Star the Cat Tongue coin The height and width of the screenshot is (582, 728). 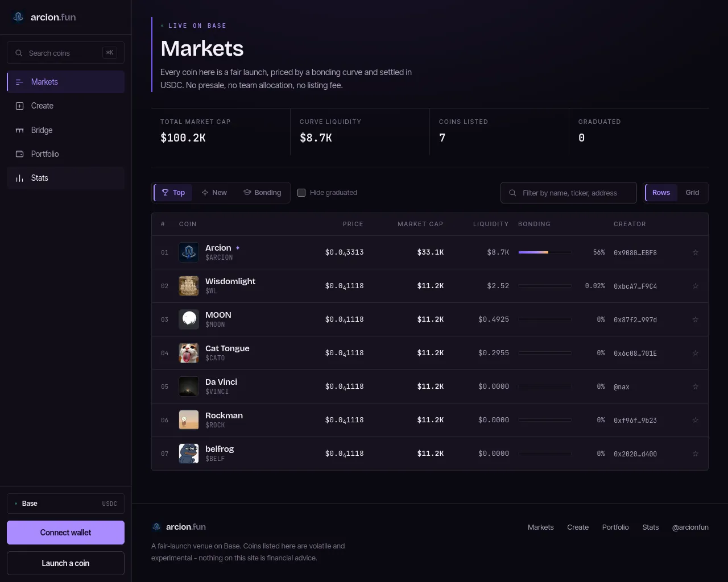695,353
